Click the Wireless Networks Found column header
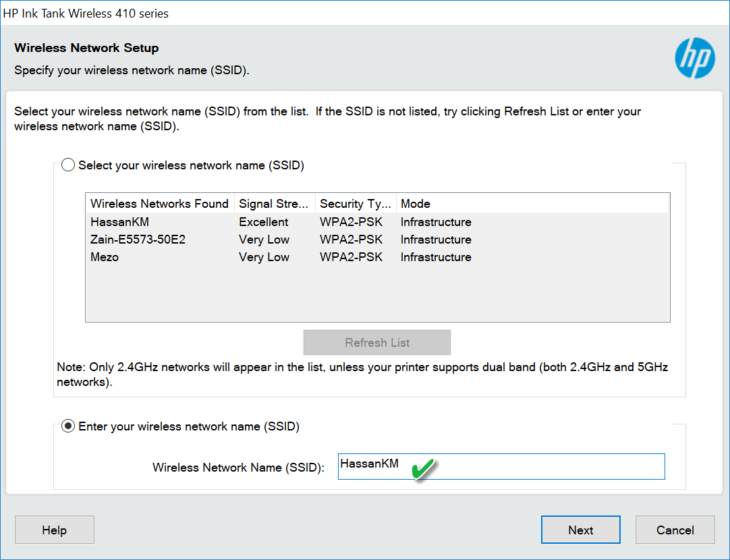 point(159,204)
